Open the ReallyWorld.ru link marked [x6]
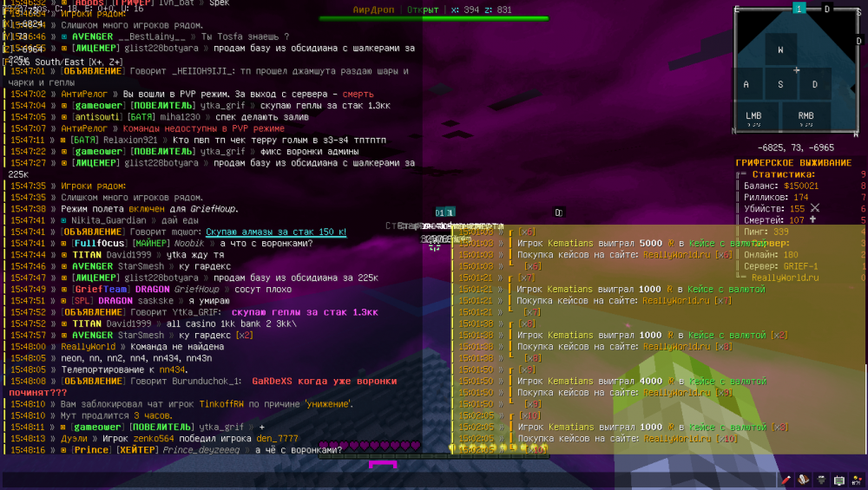 (676, 254)
